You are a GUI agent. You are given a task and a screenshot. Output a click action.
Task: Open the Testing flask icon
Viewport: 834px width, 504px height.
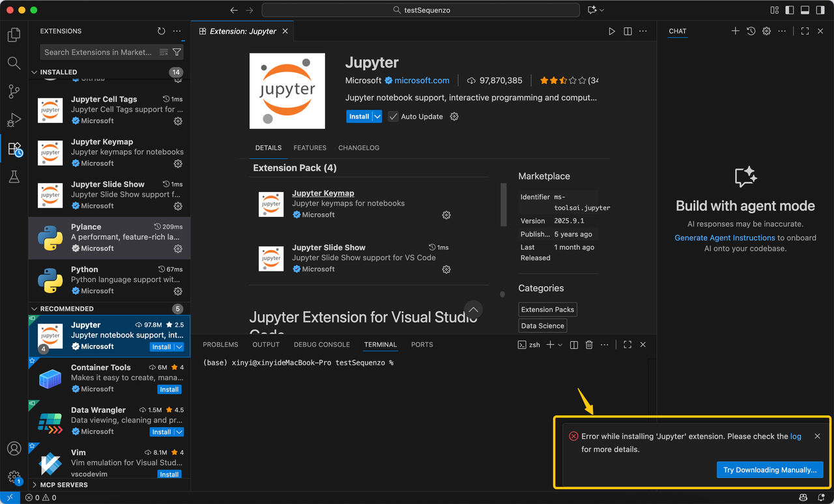pos(14,176)
